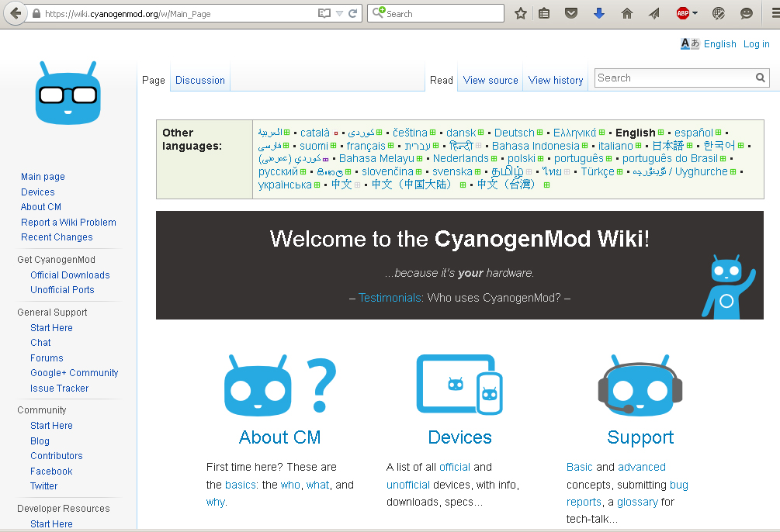Open Adblock Plus ABP icon
780x532 pixels.
click(x=682, y=13)
